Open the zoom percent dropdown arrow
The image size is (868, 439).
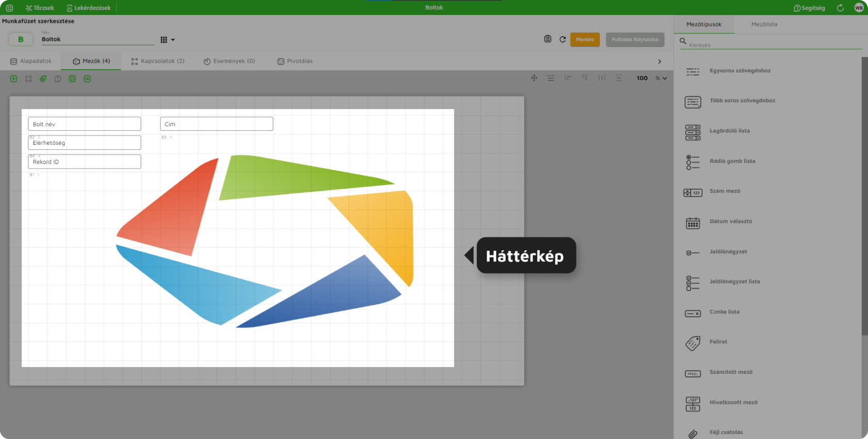tap(664, 78)
